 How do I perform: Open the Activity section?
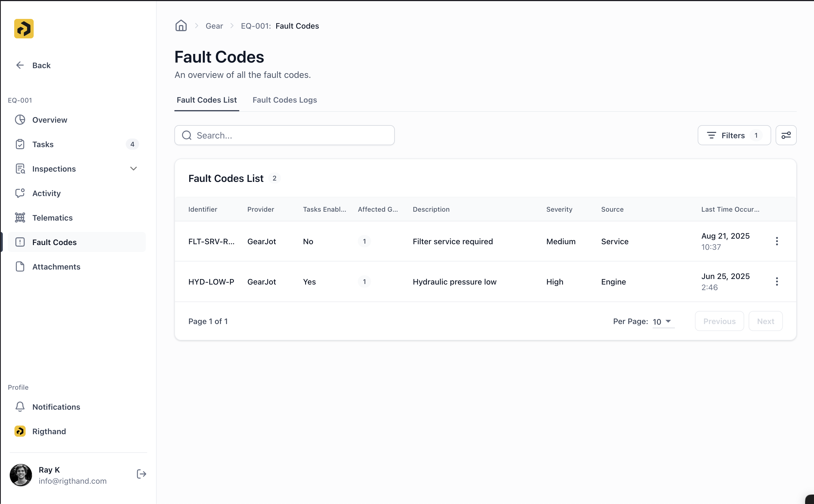(46, 193)
